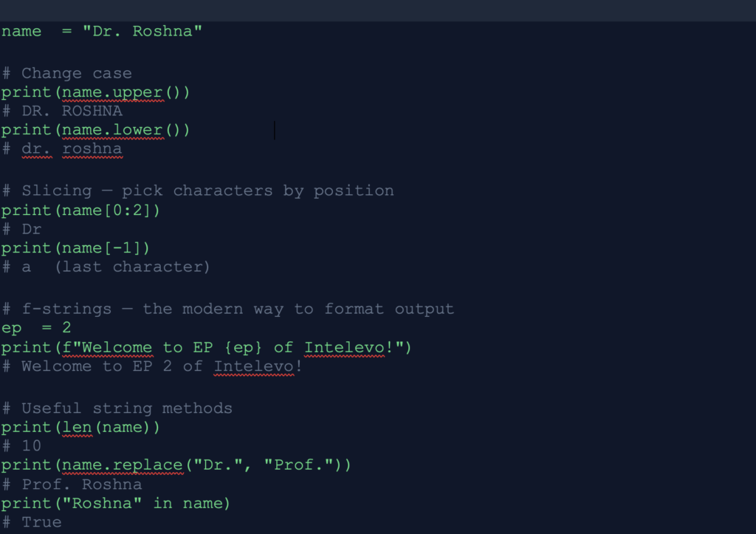Viewport: 756px width, 534px height.
Task: Click the print("Roshna" in name) line
Action: click(x=116, y=503)
